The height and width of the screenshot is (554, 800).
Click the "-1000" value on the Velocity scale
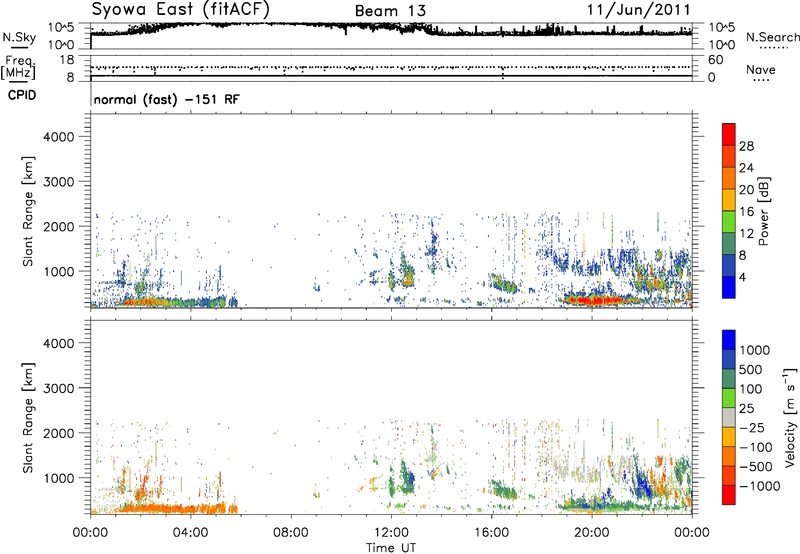759,486
